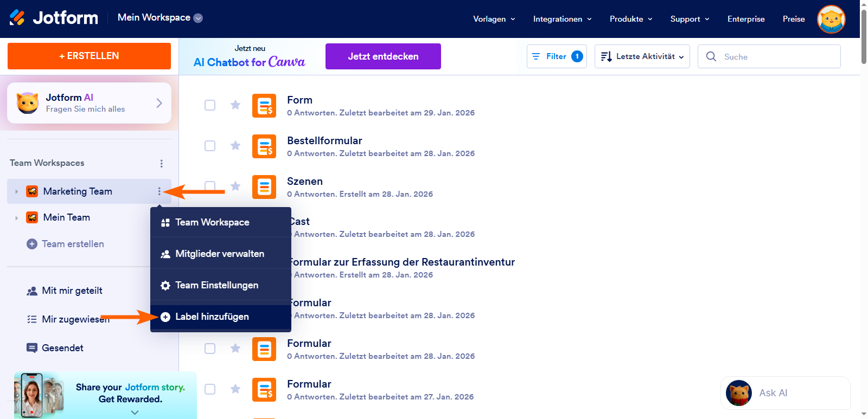
Task: Open the AI Chatbot for Canva banner
Action: tap(250, 56)
